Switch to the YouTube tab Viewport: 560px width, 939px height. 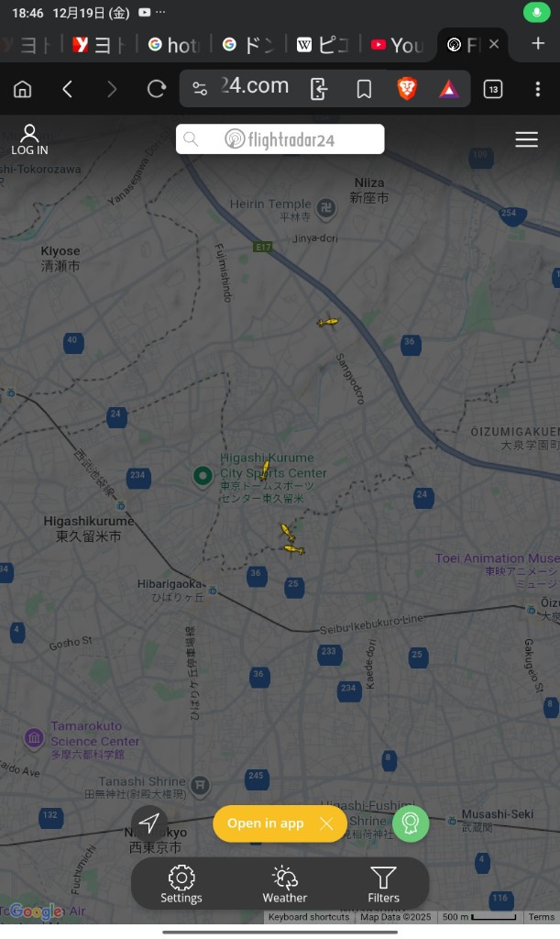397,45
